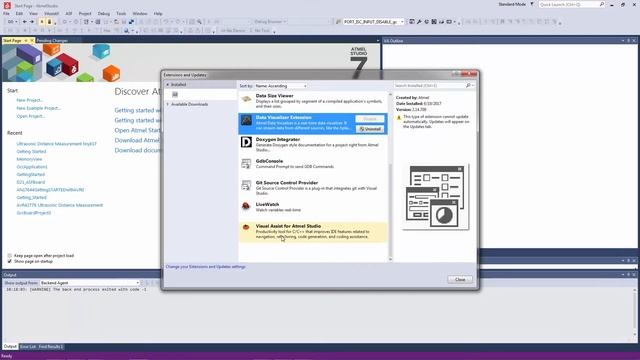The height and width of the screenshot is (360, 640).
Task: Click the GdbConsole extension icon
Action: tap(246, 164)
